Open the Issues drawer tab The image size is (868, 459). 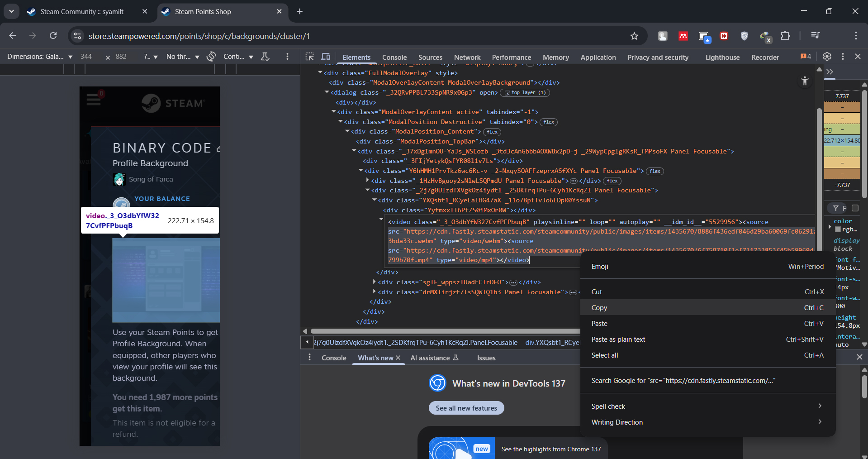click(486, 358)
